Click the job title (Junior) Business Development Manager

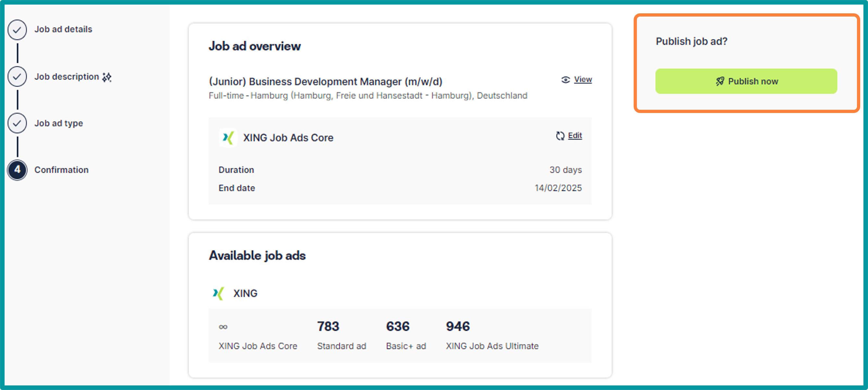(x=325, y=82)
